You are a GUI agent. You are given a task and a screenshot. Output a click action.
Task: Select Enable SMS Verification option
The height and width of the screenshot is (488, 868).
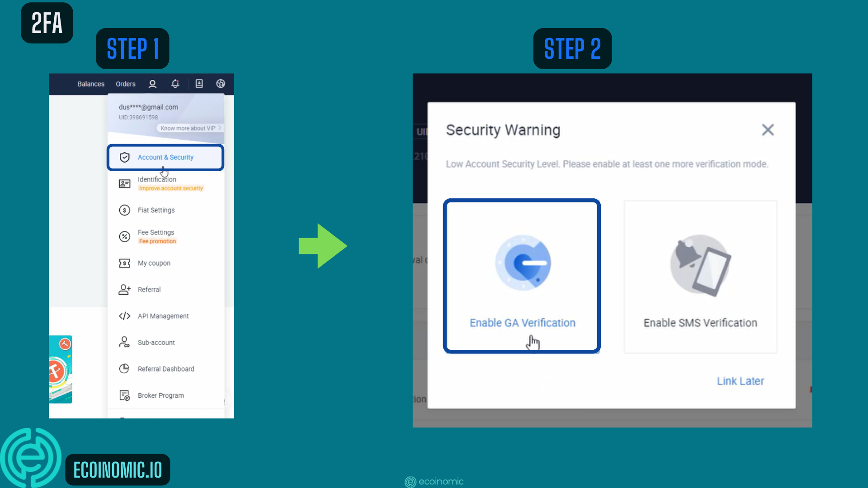[700, 276]
